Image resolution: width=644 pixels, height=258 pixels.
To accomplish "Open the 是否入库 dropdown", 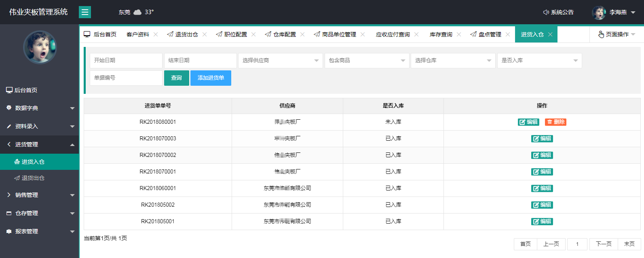I will tap(539, 61).
